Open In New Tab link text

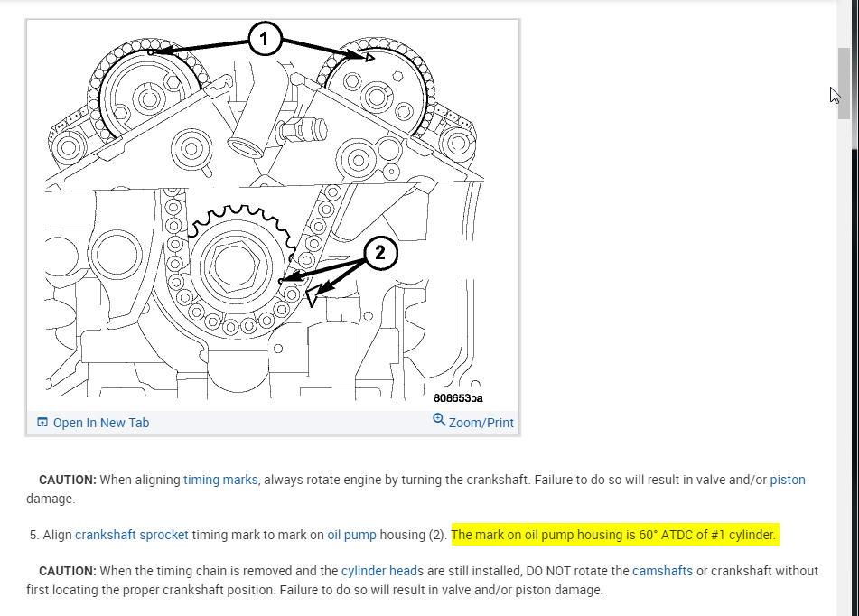101,423
